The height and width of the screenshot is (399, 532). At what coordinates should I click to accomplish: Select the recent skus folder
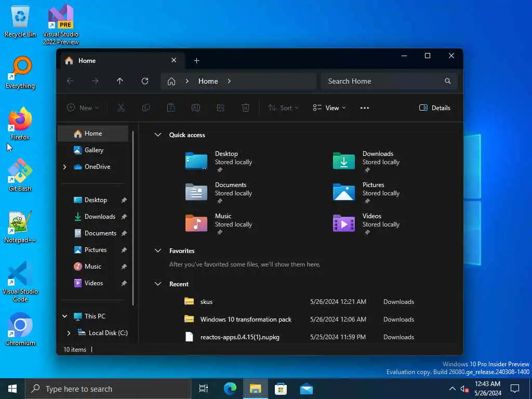299,302
